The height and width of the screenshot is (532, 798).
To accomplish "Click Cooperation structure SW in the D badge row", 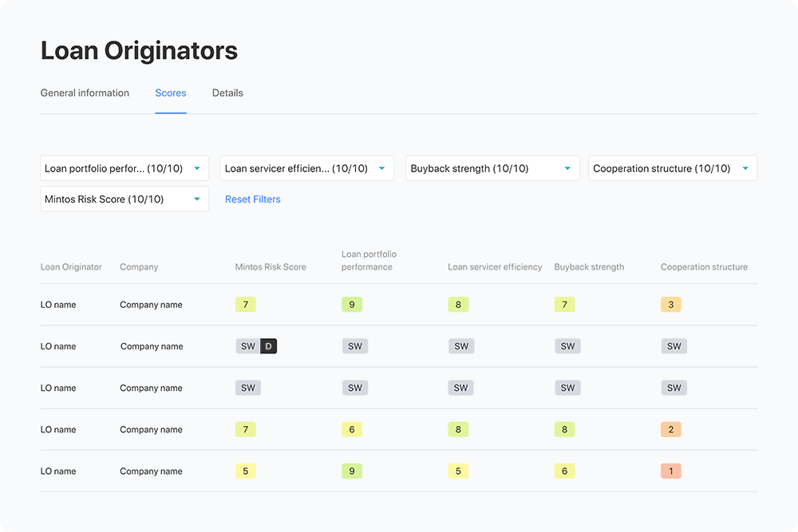I will 674,346.
